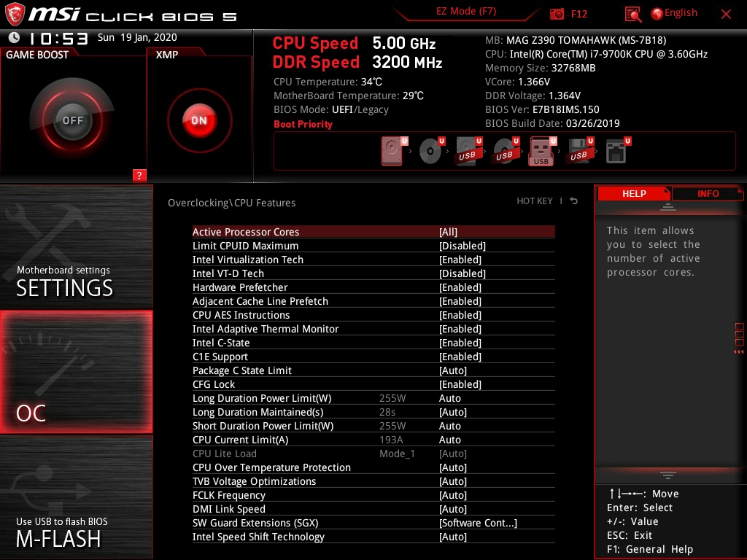Click the Long Duration Power Limit(W) Auto field
The height and width of the screenshot is (560, 747).
coord(449,398)
